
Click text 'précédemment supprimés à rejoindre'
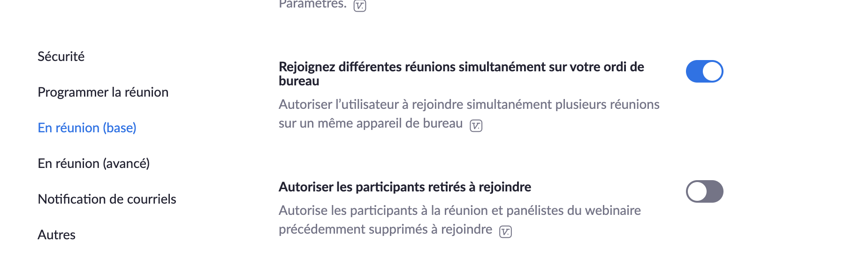(x=385, y=229)
